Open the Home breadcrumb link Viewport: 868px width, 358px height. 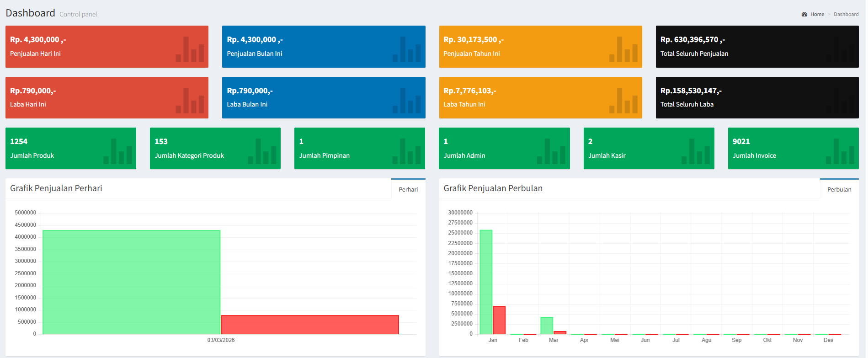817,14
